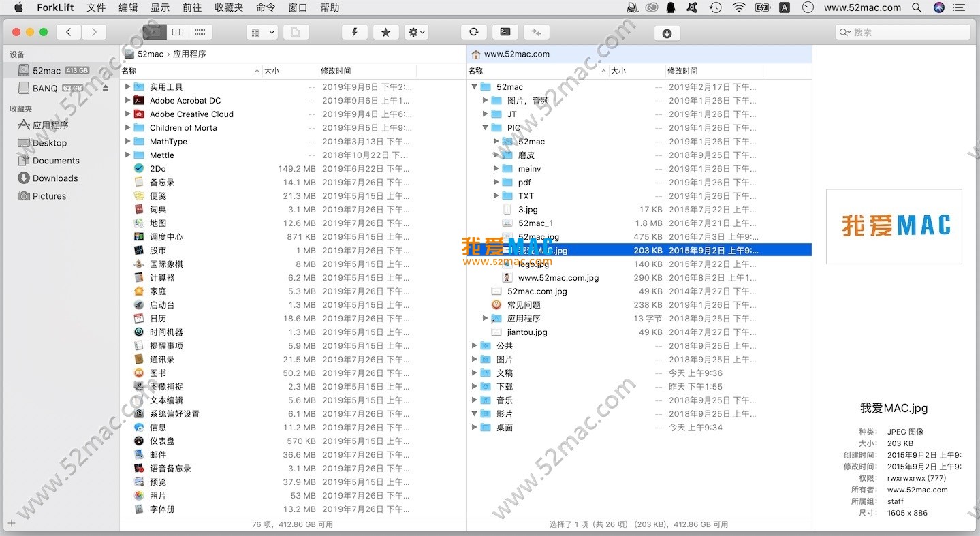Click the new file toolbar icon
The width and height of the screenshot is (980, 536).
(x=296, y=32)
